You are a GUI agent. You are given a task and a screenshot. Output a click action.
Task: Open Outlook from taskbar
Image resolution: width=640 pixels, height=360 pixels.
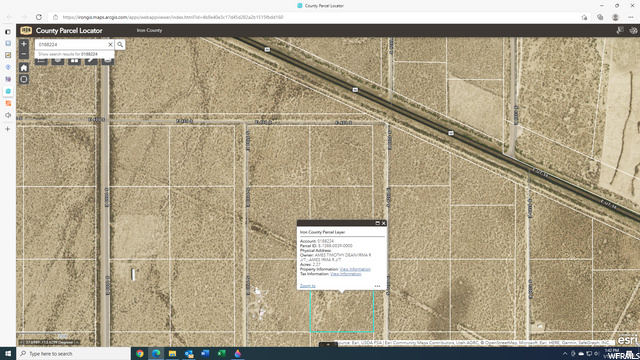click(189, 353)
